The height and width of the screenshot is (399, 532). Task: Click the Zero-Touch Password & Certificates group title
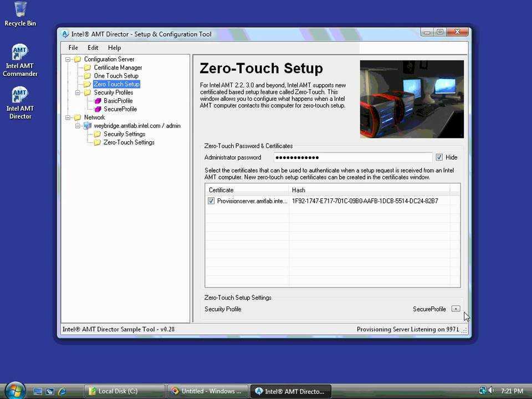[x=248, y=146]
